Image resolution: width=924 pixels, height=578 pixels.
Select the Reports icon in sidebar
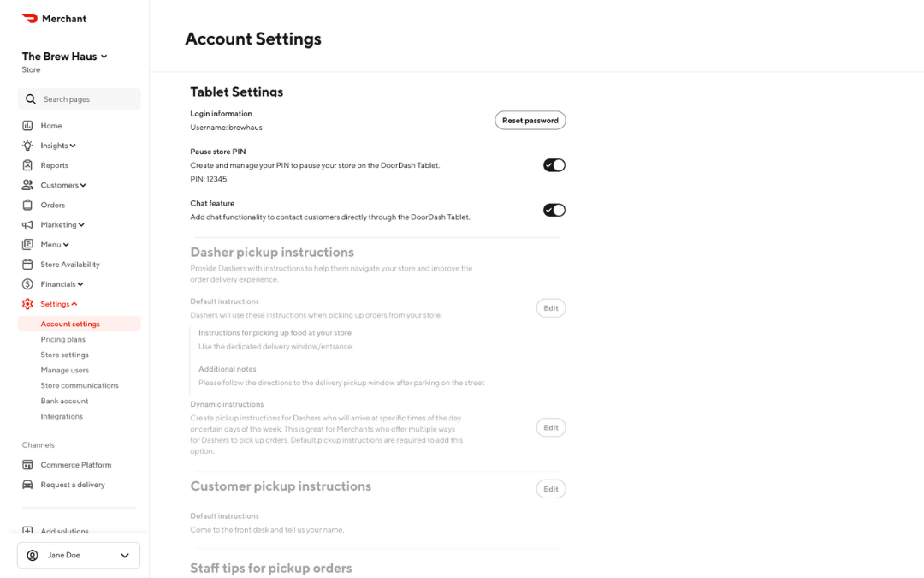tap(29, 164)
